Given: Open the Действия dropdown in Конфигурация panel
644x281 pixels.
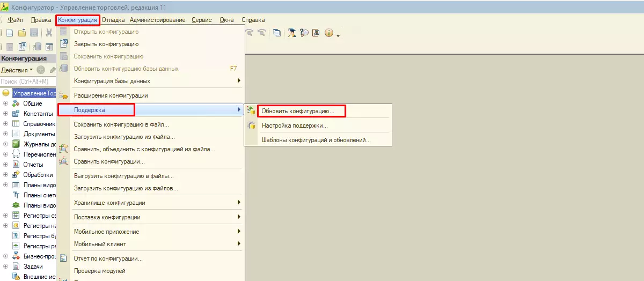Looking at the screenshot, I should click(17, 70).
